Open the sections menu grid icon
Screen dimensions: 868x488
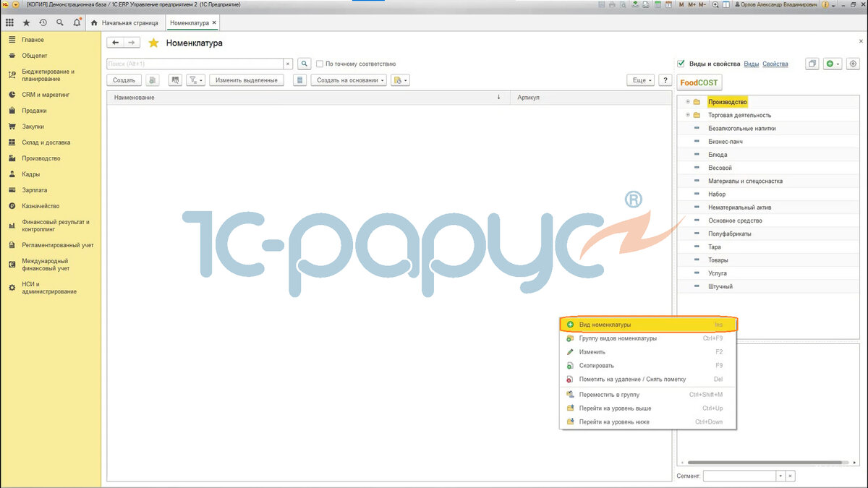point(9,23)
